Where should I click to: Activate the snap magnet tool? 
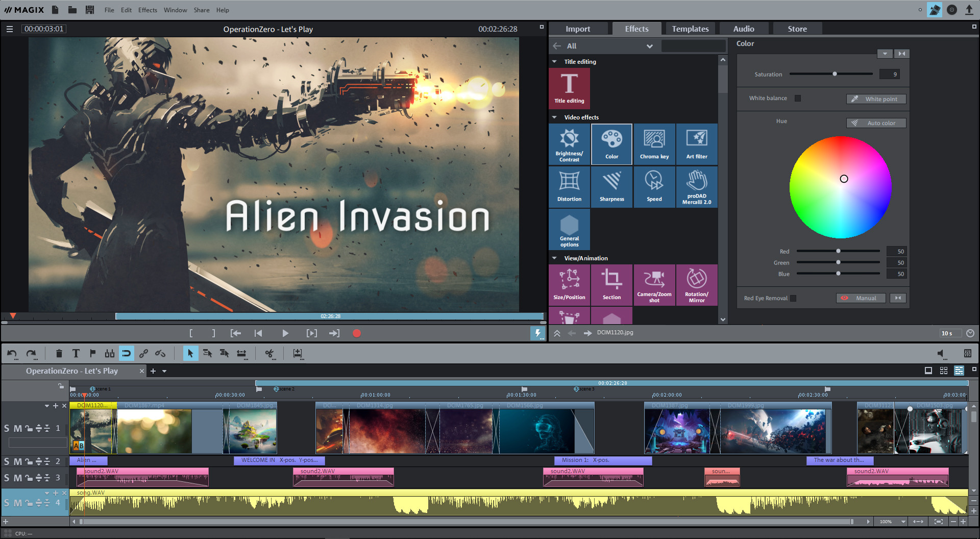coord(126,353)
